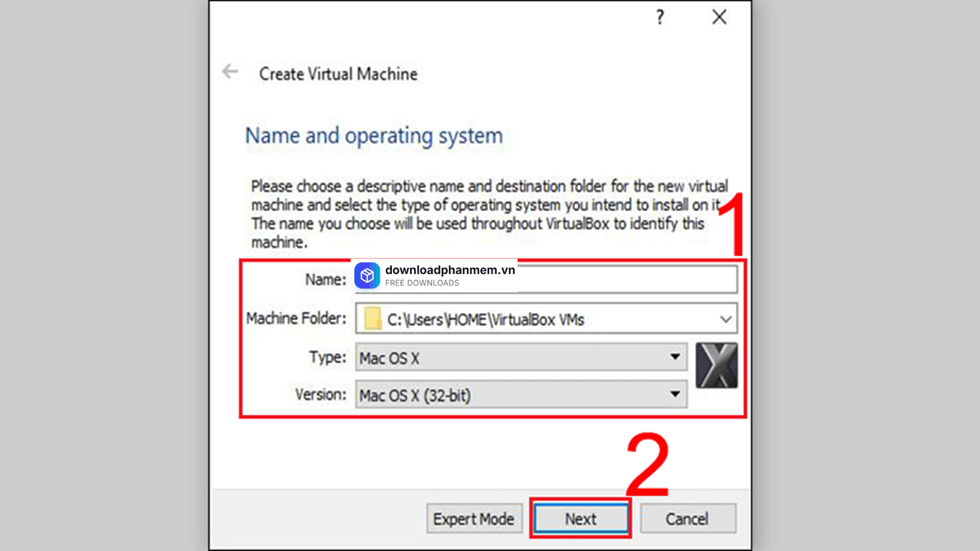Close the Create Virtual Machine dialog
Image resolution: width=980 pixels, height=551 pixels.
[719, 18]
